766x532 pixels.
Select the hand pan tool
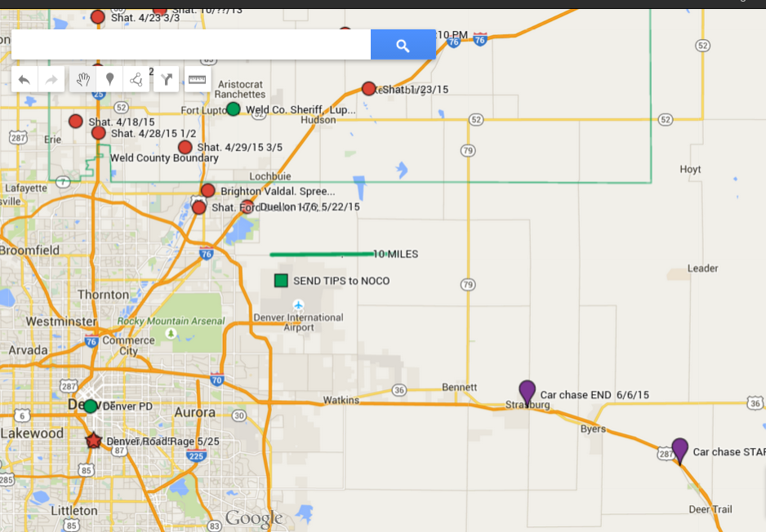pos(82,79)
